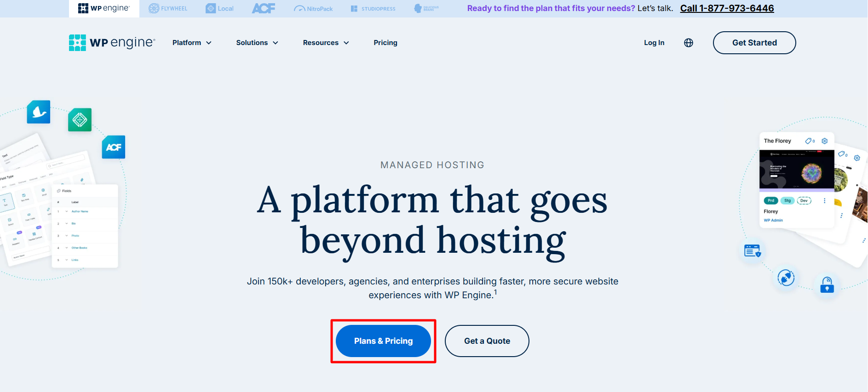Image resolution: width=868 pixels, height=392 pixels.
Task: Click the blue ACF tile icon
Action: [x=114, y=147]
